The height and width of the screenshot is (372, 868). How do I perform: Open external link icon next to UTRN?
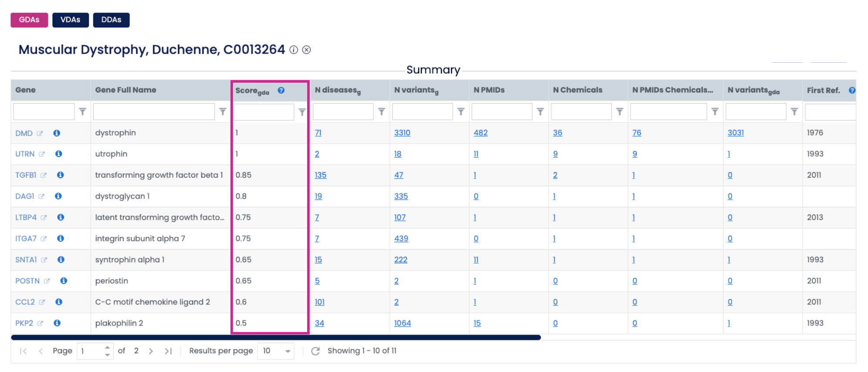click(42, 154)
